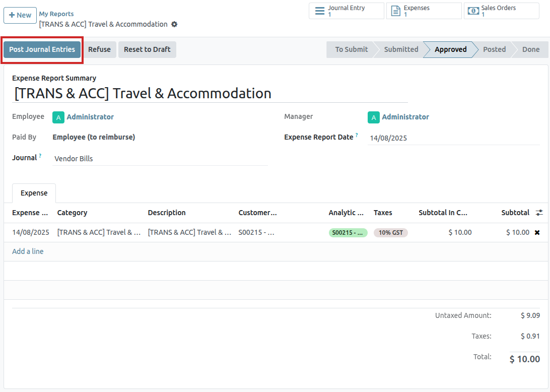
Task: Click the 10% GST tax tag
Action: tap(390, 233)
